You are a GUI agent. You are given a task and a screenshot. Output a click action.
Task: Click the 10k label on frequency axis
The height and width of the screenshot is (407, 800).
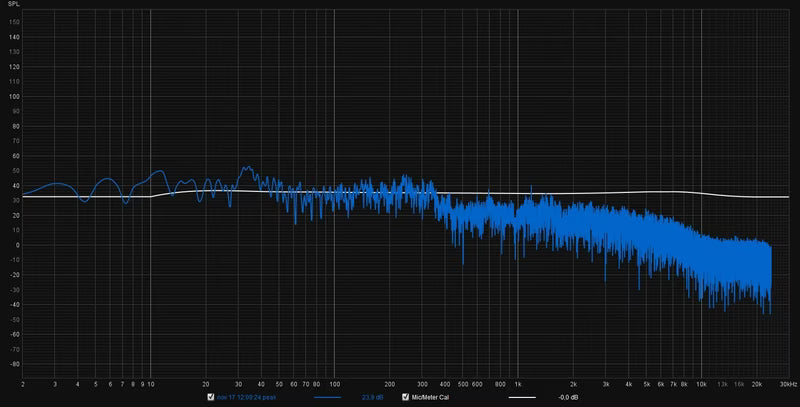[701, 382]
